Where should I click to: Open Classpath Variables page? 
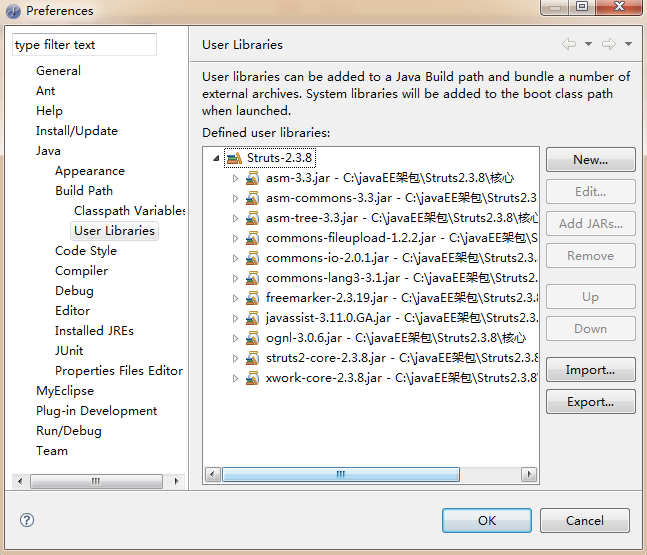(130, 211)
